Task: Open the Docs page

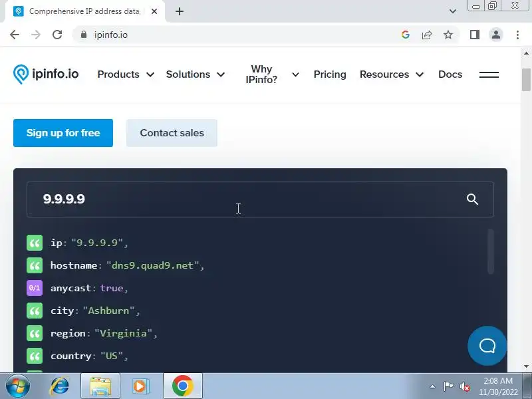Action: point(450,74)
